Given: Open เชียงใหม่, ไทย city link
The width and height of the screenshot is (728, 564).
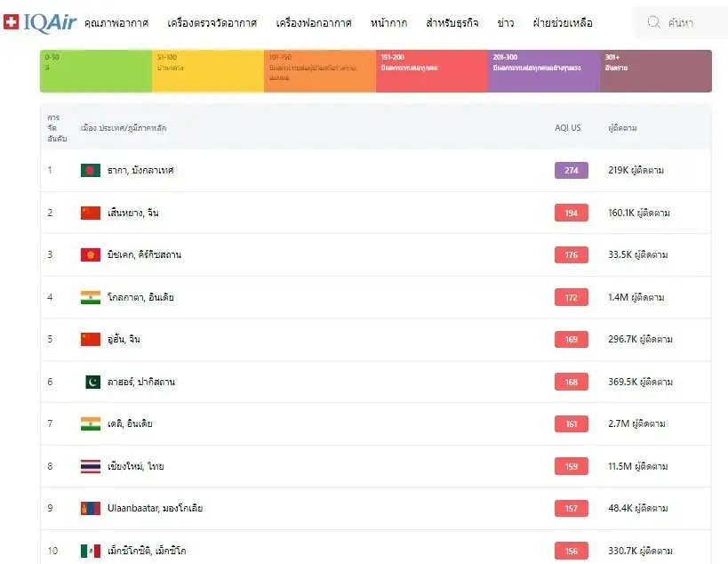Looking at the screenshot, I should (x=135, y=466).
